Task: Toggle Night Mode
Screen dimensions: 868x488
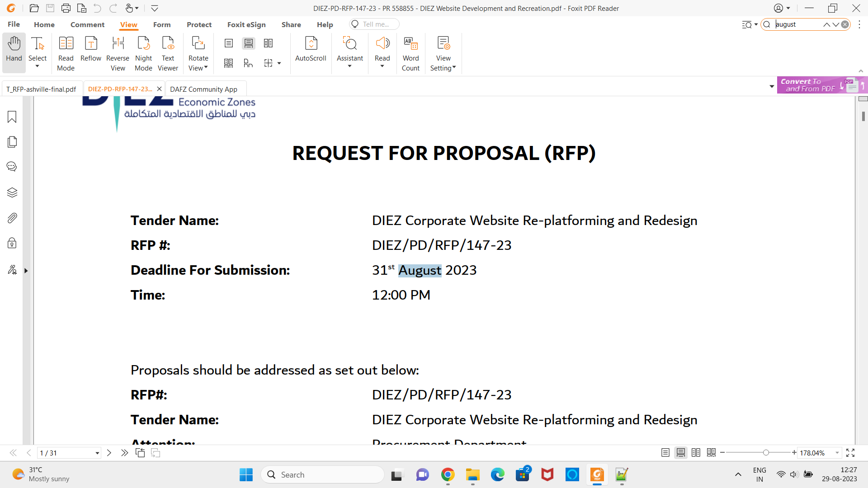Action: coord(144,53)
